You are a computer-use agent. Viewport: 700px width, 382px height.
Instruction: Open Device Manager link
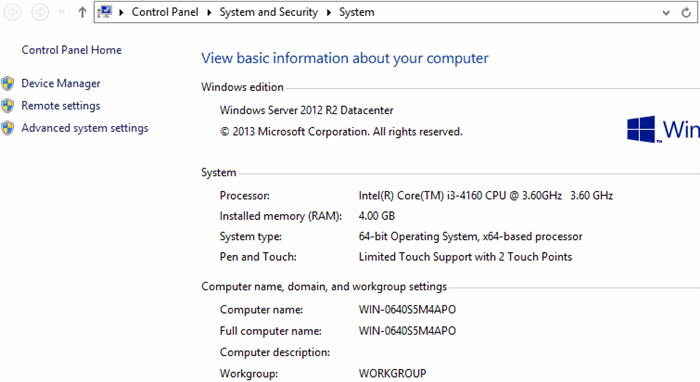61,83
